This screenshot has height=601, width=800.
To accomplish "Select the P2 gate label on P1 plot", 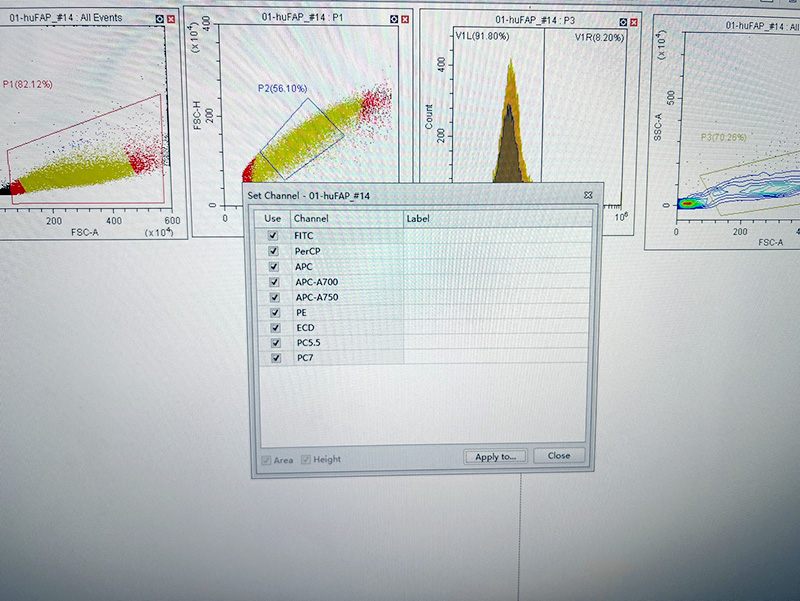I will [x=279, y=89].
